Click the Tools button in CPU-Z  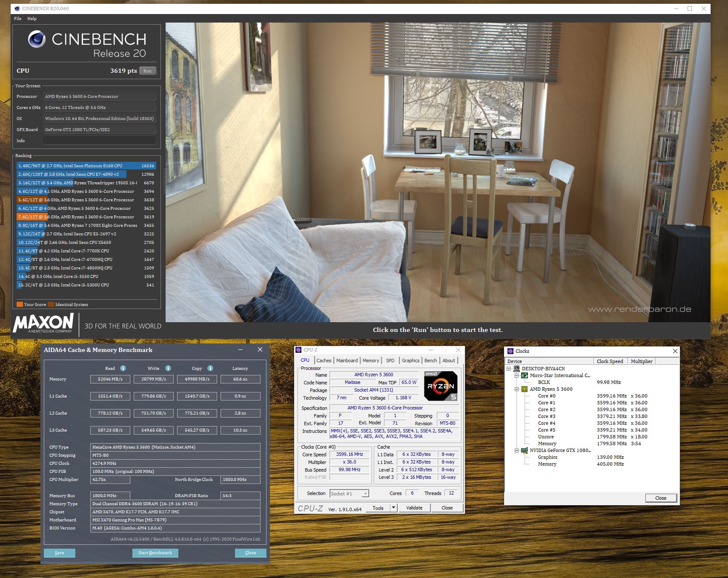click(378, 508)
